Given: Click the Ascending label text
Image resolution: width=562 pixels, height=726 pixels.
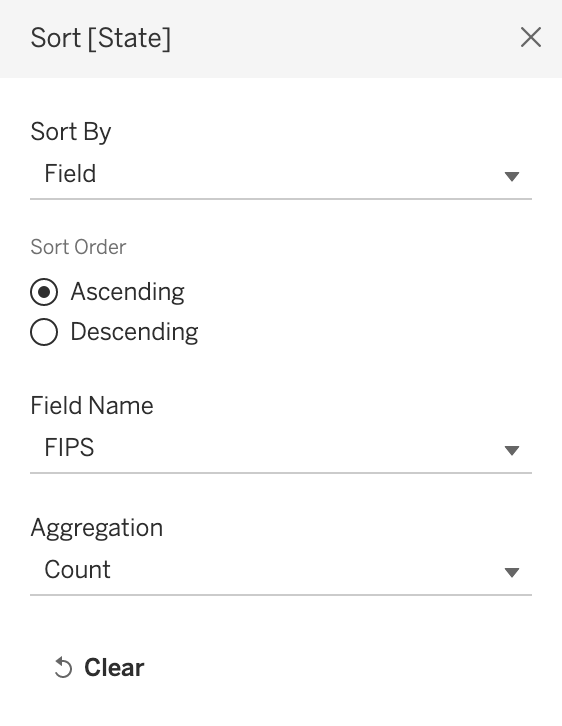Looking at the screenshot, I should point(127,292).
